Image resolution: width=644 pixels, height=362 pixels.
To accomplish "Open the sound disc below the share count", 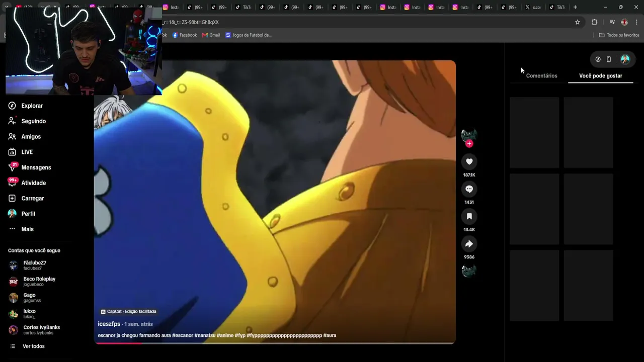I will 469,270.
